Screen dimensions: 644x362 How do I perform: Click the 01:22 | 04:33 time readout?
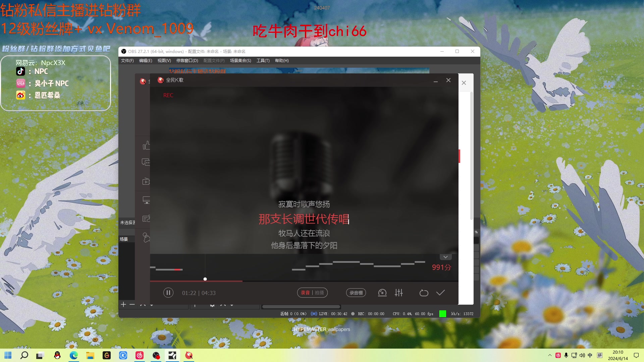(x=199, y=293)
